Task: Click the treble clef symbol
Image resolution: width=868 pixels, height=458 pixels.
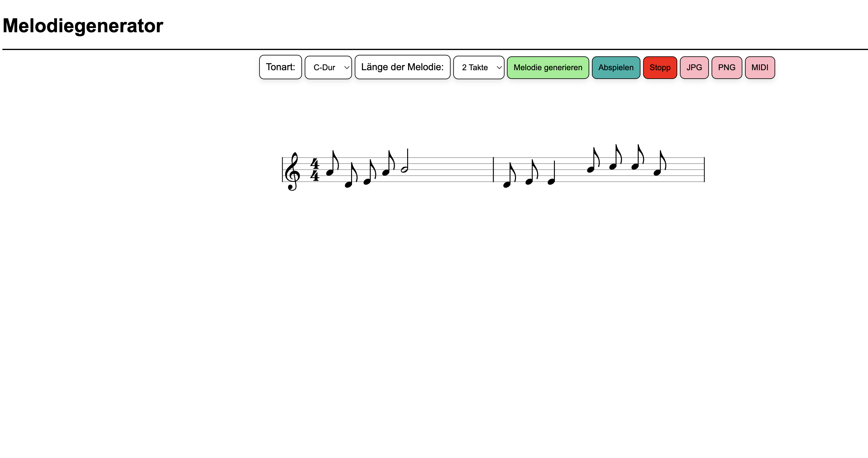Action: 292,171
